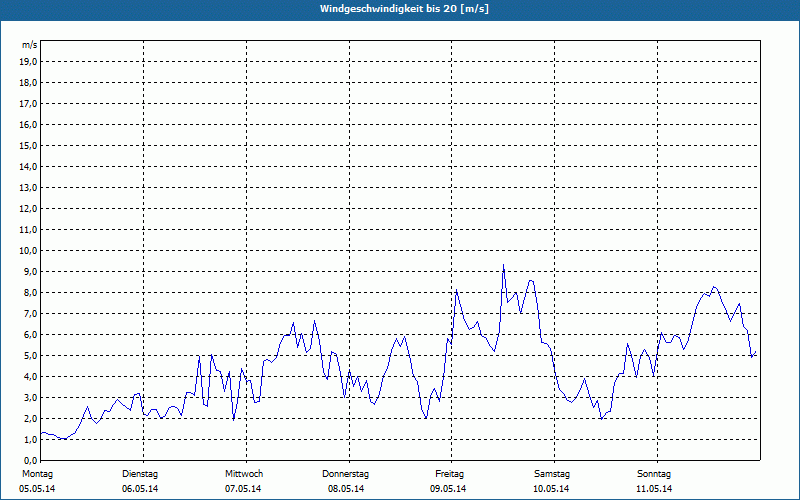Click the 8,0 axis value
The image size is (800, 500).
coord(31,292)
